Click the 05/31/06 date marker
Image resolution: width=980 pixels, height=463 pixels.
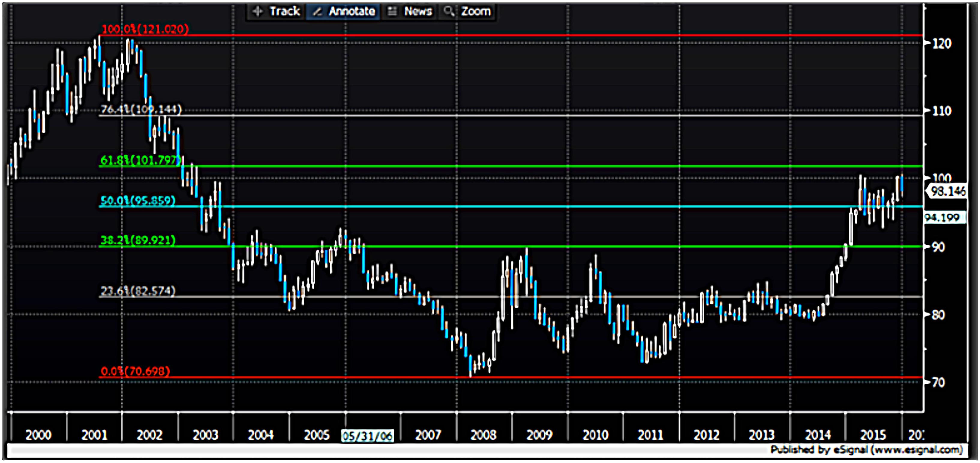click(x=367, y=436)
